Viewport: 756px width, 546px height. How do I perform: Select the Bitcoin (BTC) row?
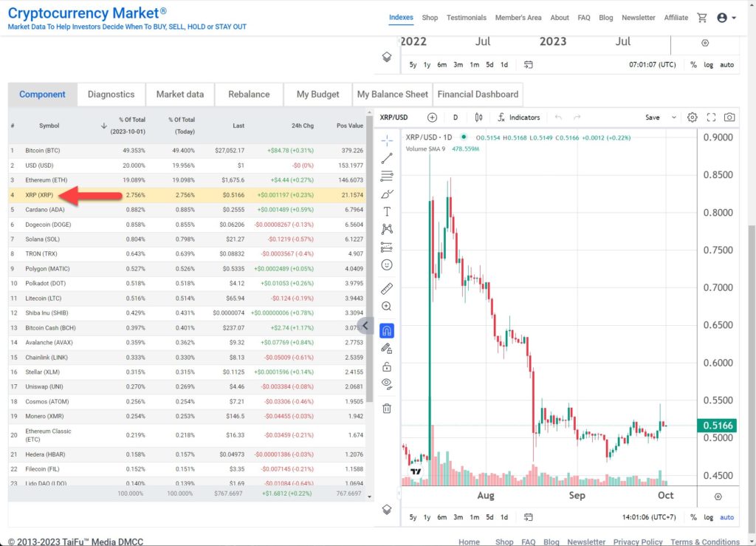[187, 151]
